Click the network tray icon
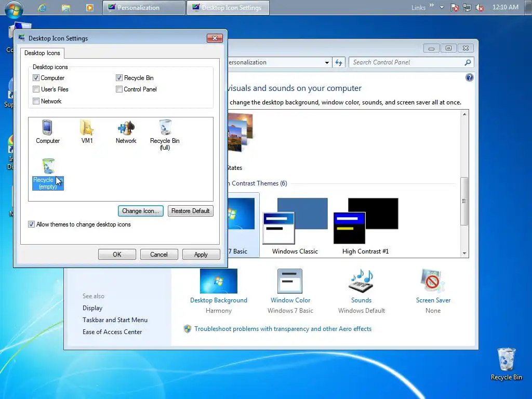The height and width of the screenshot is (399, 532). tap(467, 7)
